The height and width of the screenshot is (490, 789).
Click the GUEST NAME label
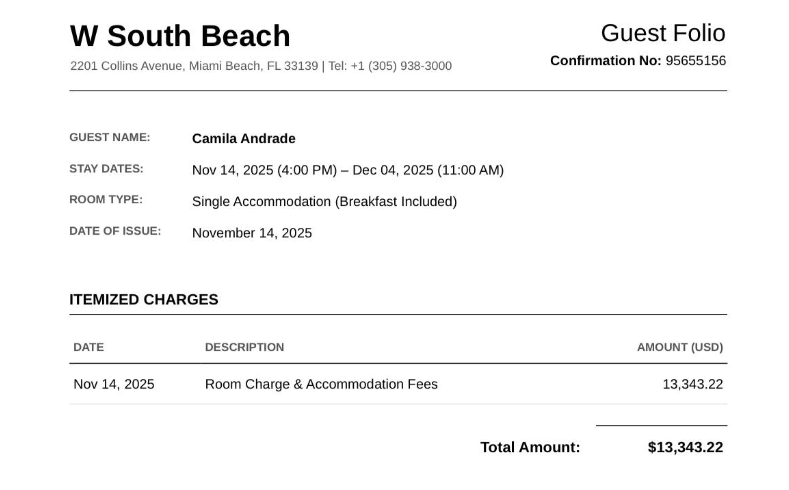coord(110,137)
